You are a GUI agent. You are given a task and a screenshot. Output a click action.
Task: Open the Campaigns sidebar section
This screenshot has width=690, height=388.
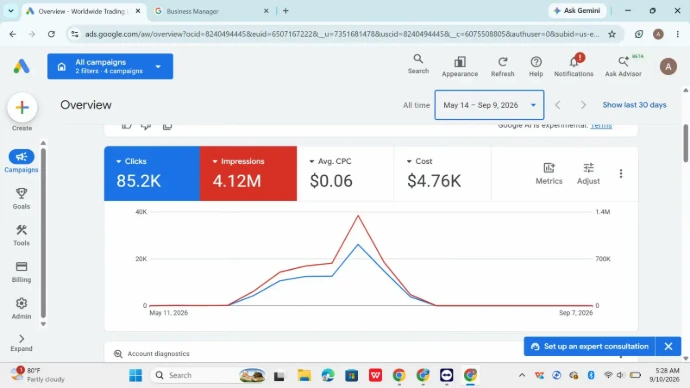click(21, 161)
